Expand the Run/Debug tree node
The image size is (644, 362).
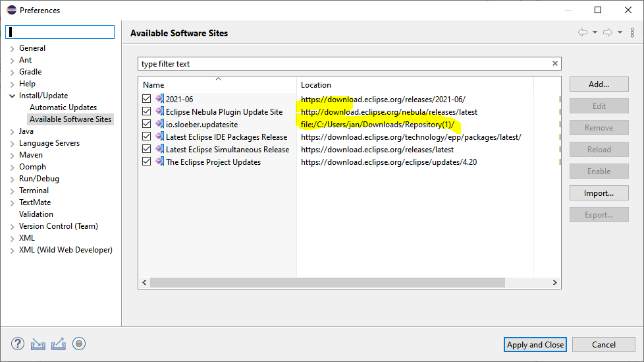coord(12,179)
